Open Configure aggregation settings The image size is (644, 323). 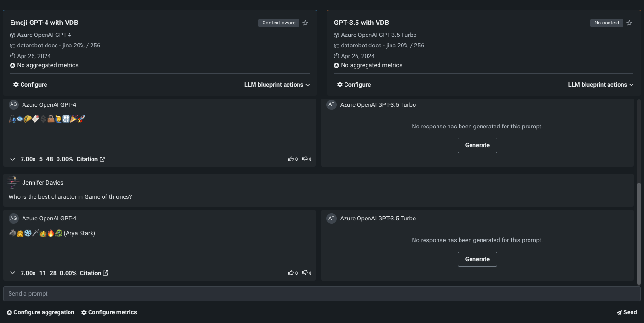pos(40,312)
